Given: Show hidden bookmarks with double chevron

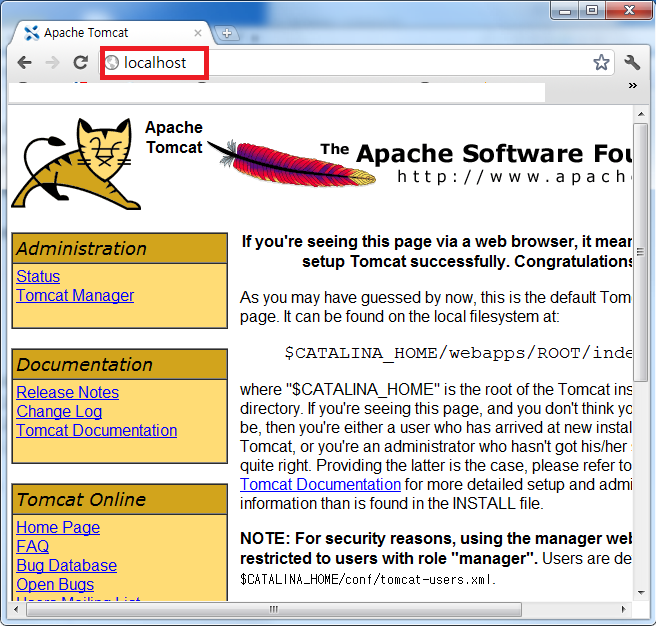Looking at the screenshot, I should pyautogui.click(x=633, y=85).
